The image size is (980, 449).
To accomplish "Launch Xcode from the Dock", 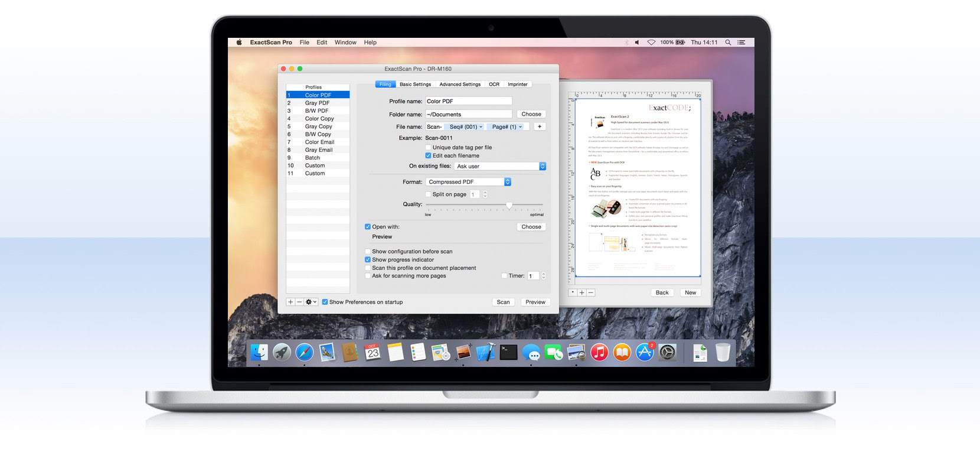I will [x=486, y=353].
